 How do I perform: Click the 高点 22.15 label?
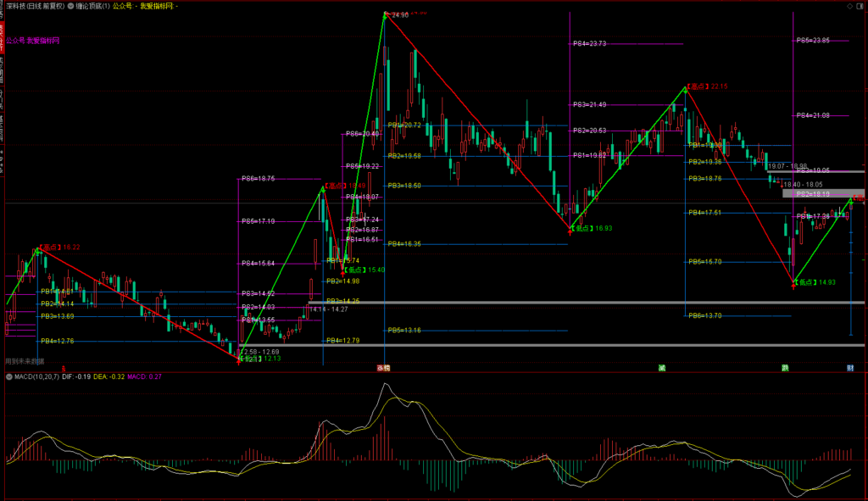[x=708, y=86]
